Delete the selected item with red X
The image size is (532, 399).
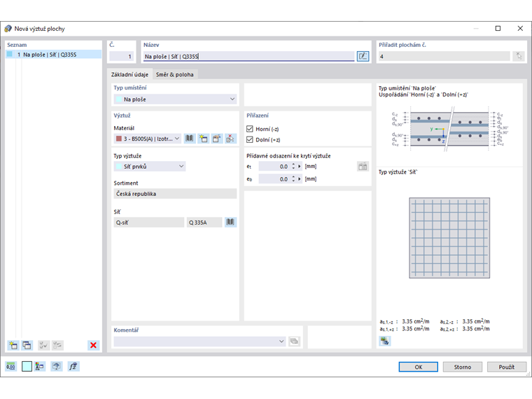[x=93, y=345]
